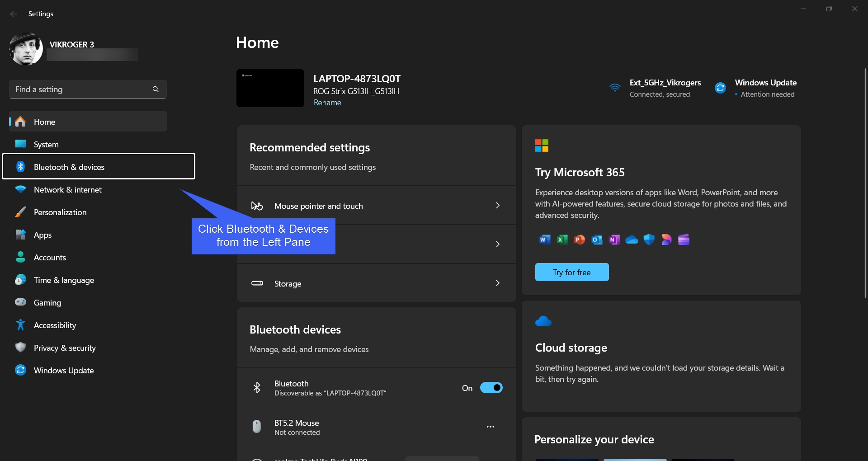Open Network & internet settings
Screen dimensions: 868x461
(x=88, y=189)
